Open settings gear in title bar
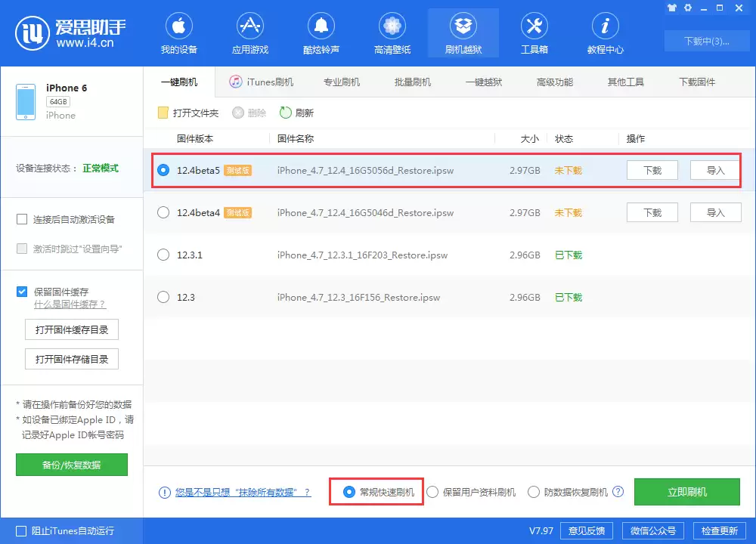Viewport: 756px width, 544px height. [x=688, y=8]
